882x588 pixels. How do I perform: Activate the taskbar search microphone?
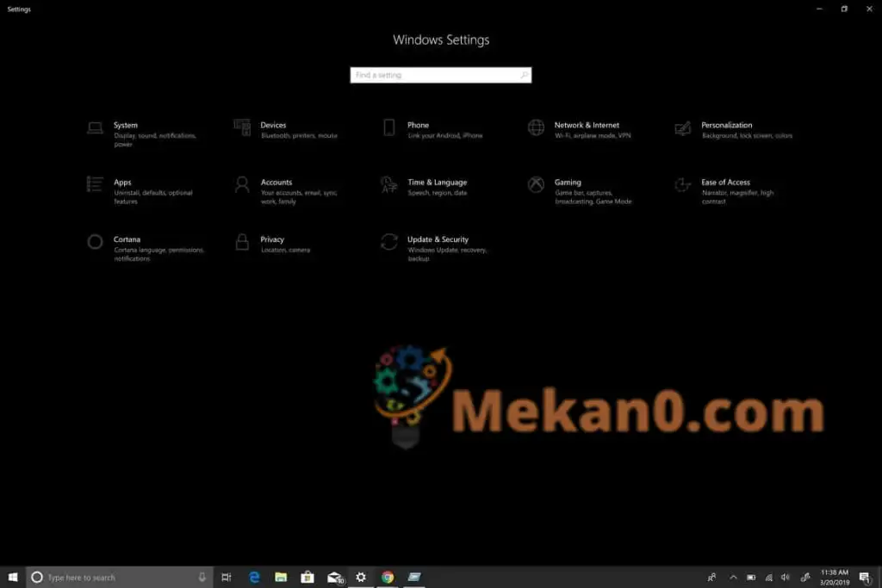coord(202,578)
